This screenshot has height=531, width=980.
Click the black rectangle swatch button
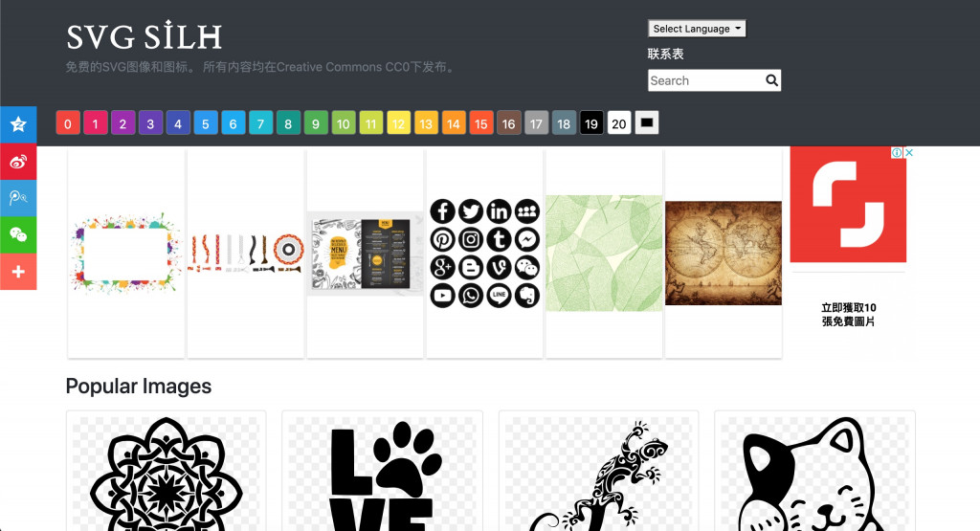[x=647, y=122]
